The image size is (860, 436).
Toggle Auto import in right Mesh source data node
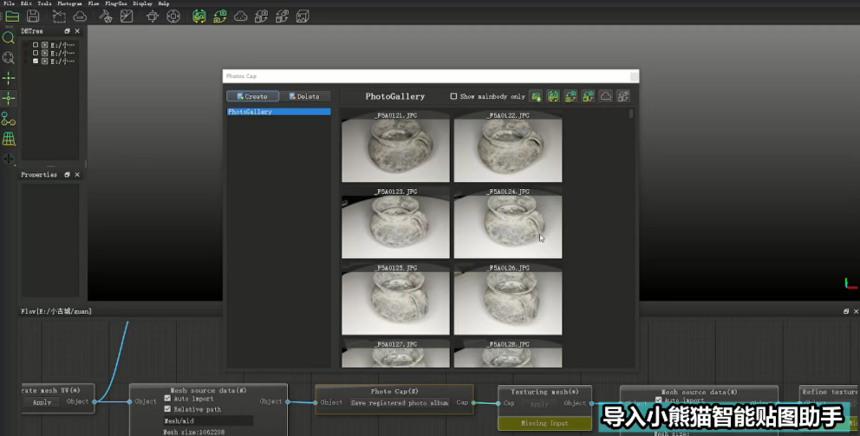659,400
